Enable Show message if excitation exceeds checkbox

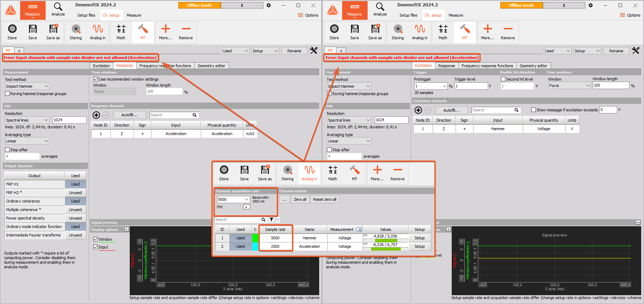533,110
